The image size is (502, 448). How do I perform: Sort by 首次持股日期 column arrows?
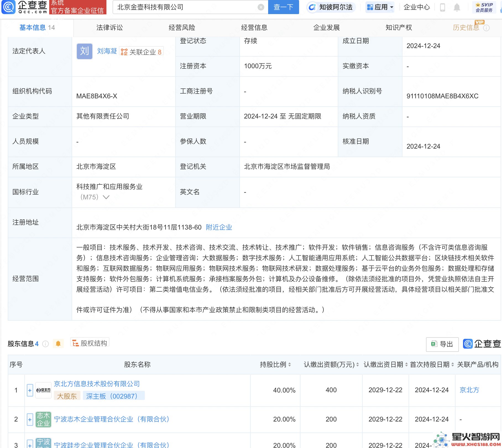(x=453, y=365)
